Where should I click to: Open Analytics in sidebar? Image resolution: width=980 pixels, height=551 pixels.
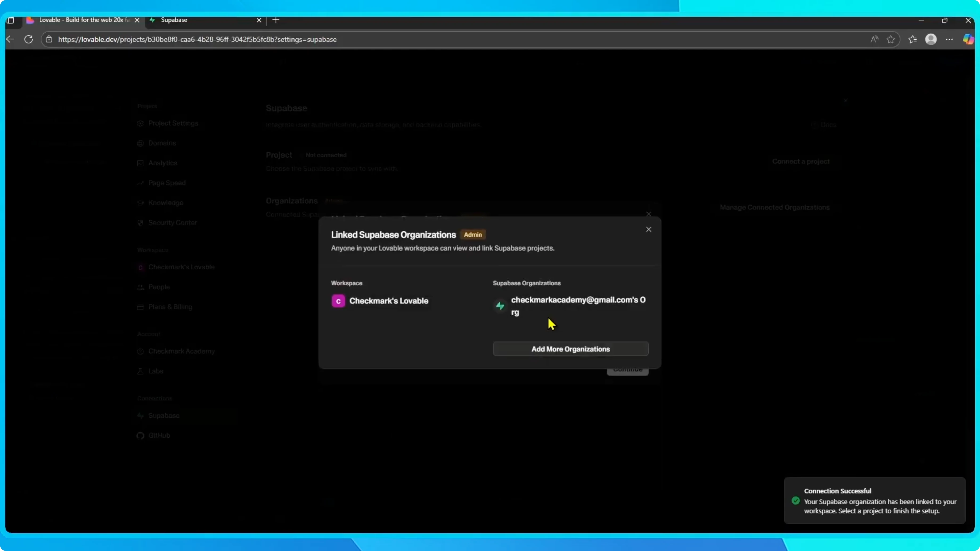[157, 163]
